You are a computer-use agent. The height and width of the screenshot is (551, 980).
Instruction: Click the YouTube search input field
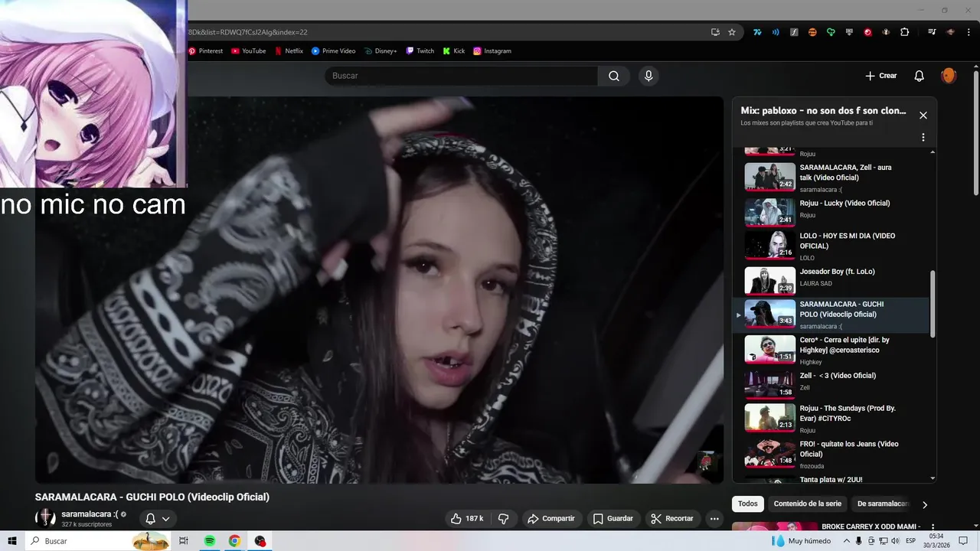(461, 76)
